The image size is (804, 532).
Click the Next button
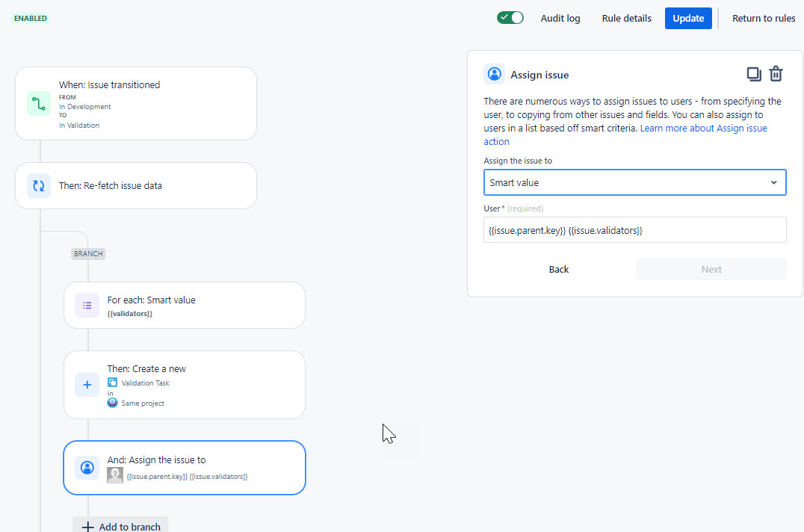coord(711,270)
